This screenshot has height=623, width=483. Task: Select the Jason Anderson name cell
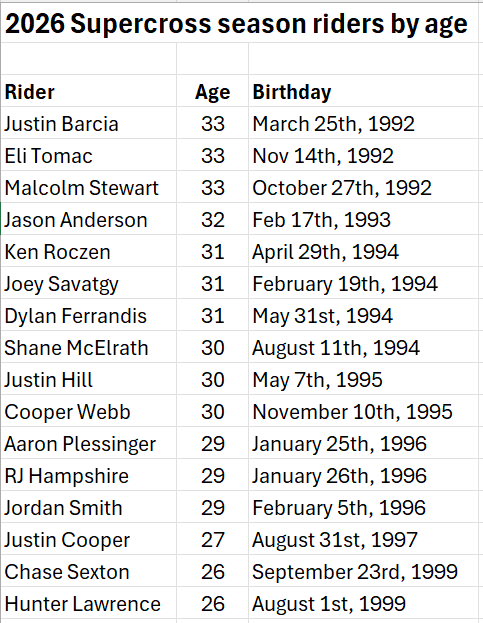pos(89,219)
